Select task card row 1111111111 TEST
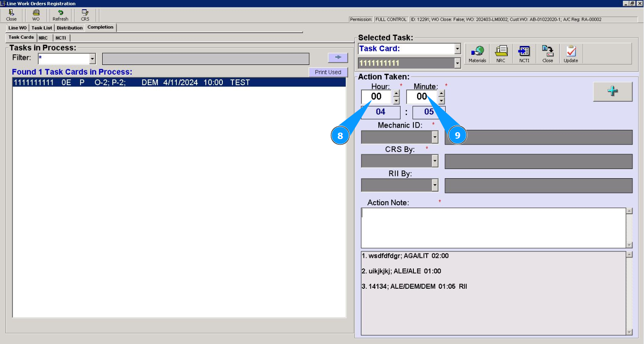The image size is (644, 344). click(179, 82)
